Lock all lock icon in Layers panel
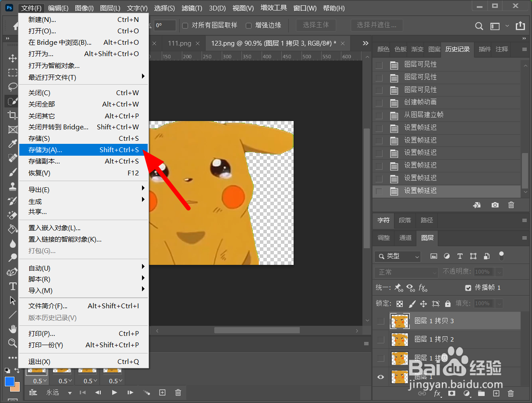Viewport: 532px width, 403px height. [x=447, y=303]
